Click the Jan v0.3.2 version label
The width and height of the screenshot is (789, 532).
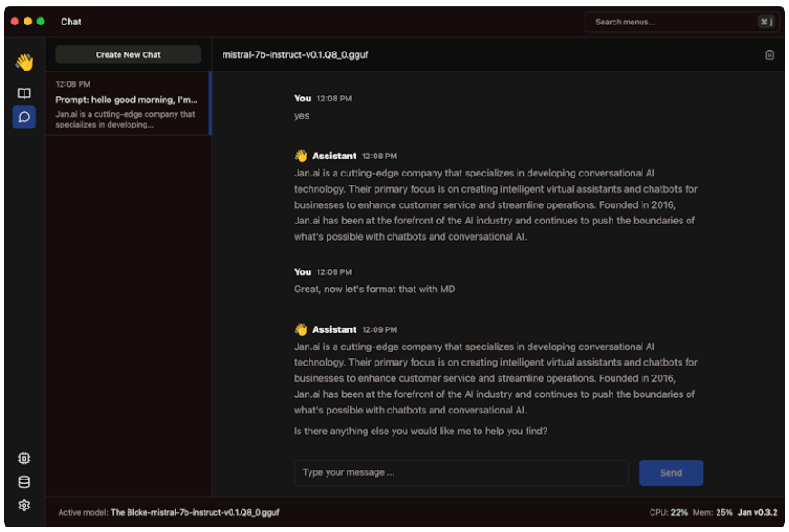click(x=757, y=512)
